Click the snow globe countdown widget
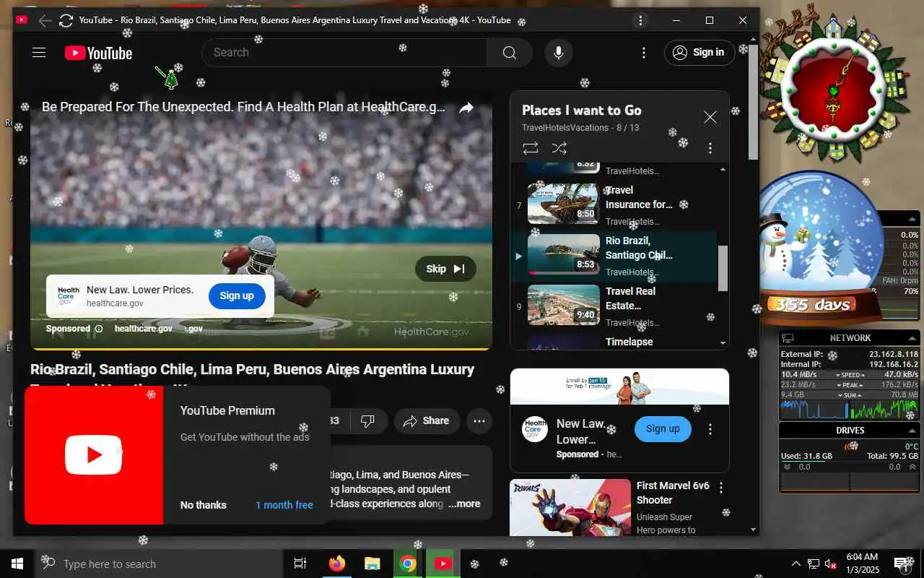The width and height of the screenshot is (924, 578). pos(821,249)
